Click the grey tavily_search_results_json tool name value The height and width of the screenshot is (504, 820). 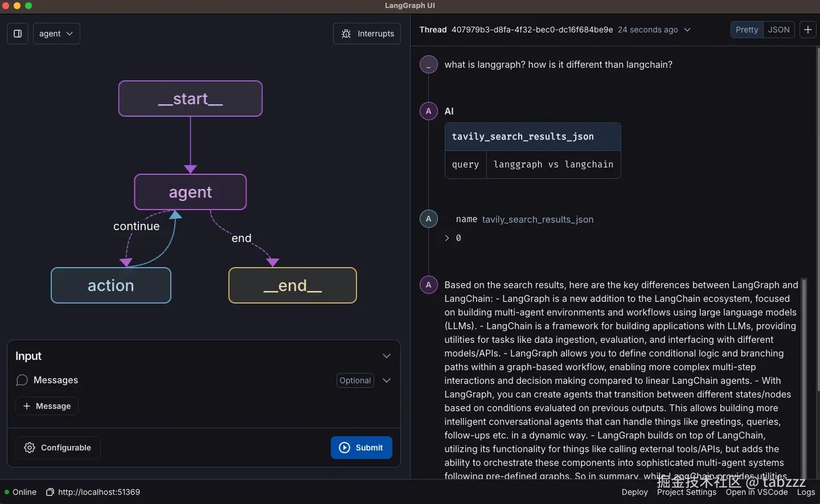coord(538,219)
